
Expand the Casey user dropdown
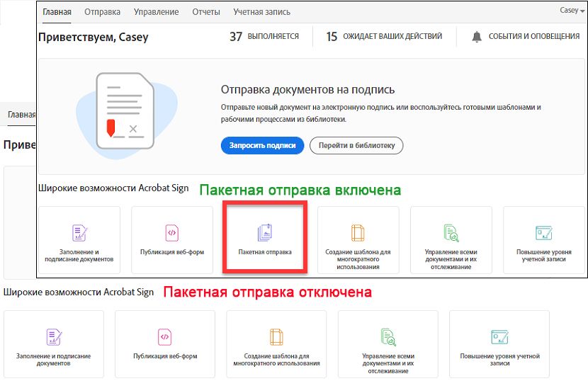pyautogui.click(x=572, y=11)
